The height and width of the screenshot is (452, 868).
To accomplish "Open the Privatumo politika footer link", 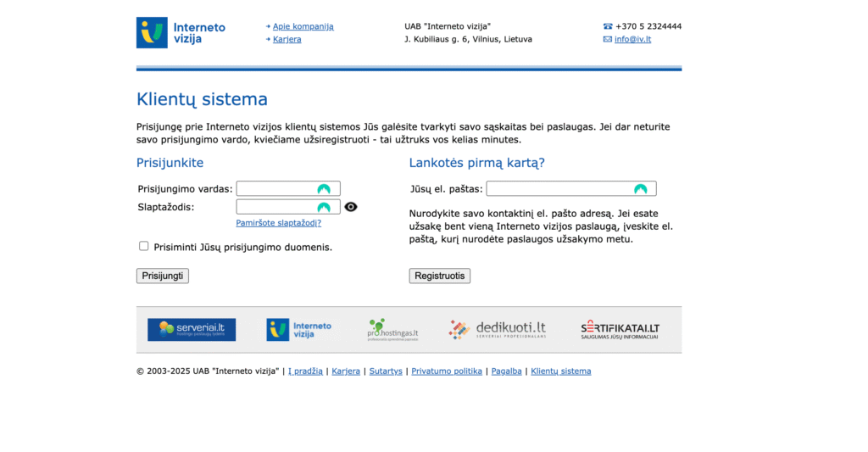I will click(447, 371).
